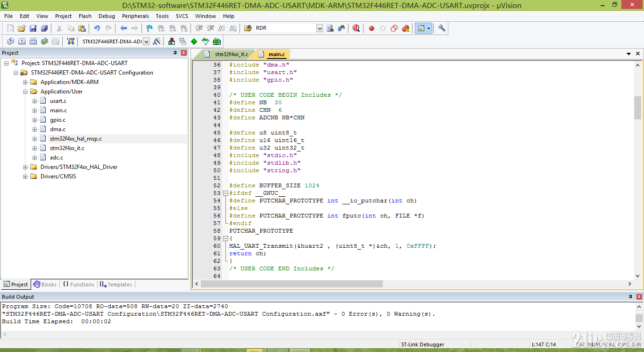This screenshot has width=644, height=352.
Task: Open the Debug menu
Action: (107, 16)
